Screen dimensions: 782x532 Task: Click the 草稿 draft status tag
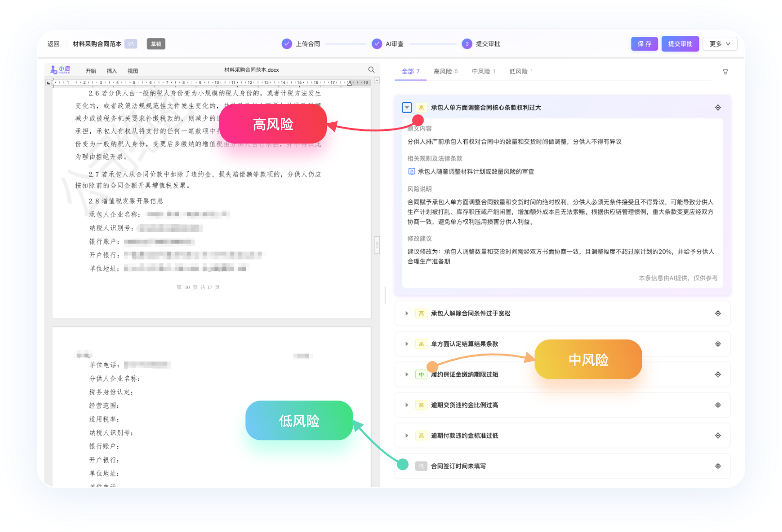pos(156,44)
